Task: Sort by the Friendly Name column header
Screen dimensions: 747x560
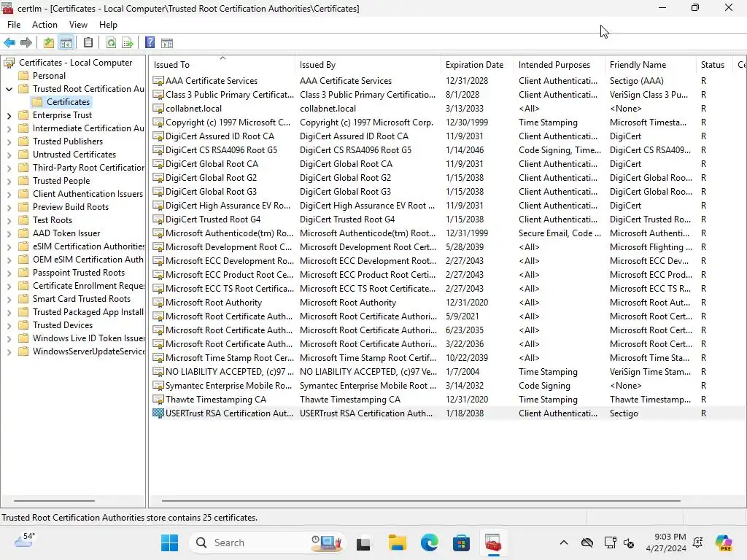Action: point(650,65)
